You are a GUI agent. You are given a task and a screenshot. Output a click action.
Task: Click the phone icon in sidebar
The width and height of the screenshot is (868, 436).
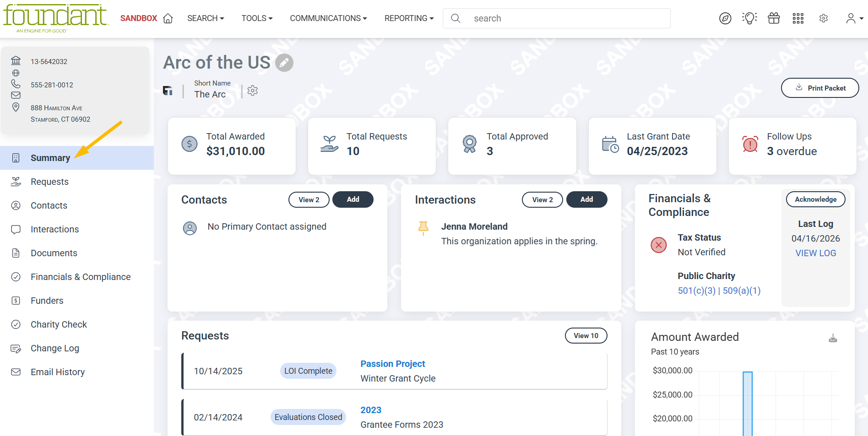(16, 84)
